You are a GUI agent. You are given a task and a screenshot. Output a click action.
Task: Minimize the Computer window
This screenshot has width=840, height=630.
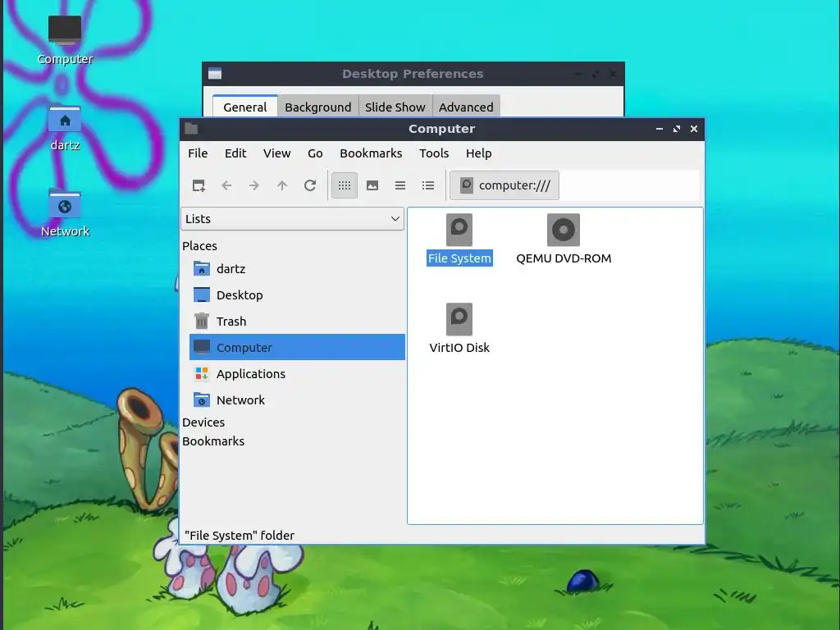[x=660, y=129]
